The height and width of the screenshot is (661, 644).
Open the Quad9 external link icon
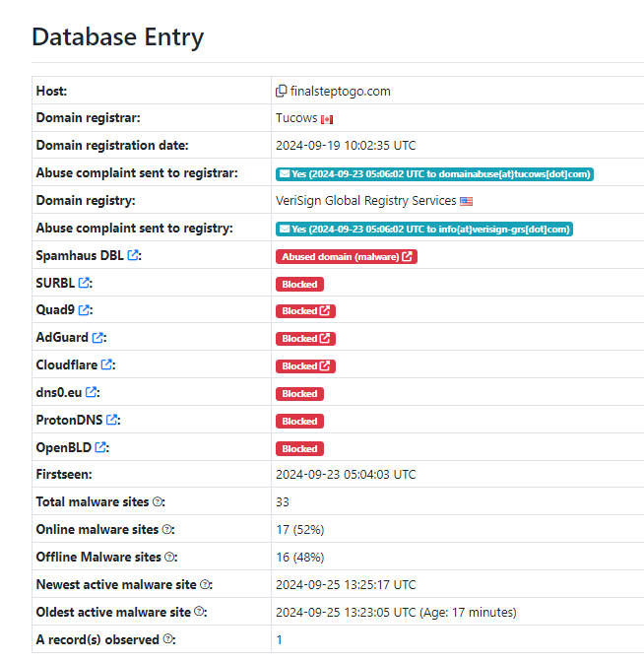click(84, 310)
